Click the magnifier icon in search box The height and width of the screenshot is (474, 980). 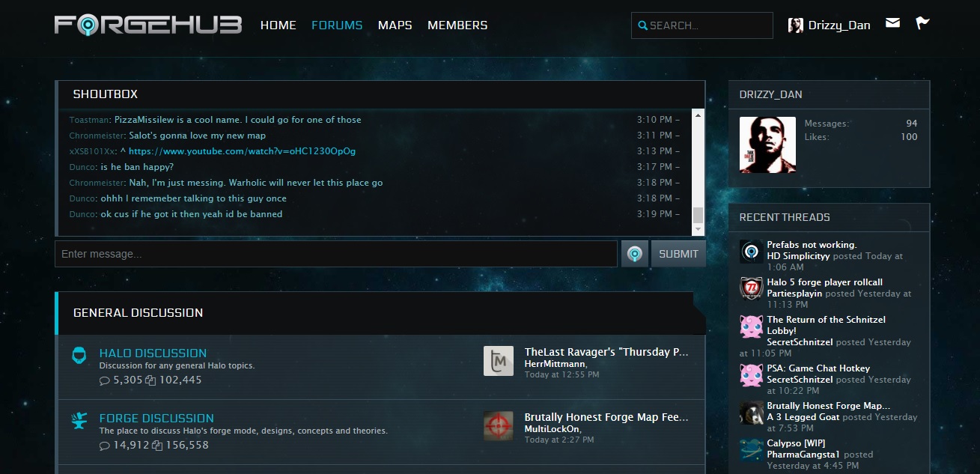coord(642,25)
